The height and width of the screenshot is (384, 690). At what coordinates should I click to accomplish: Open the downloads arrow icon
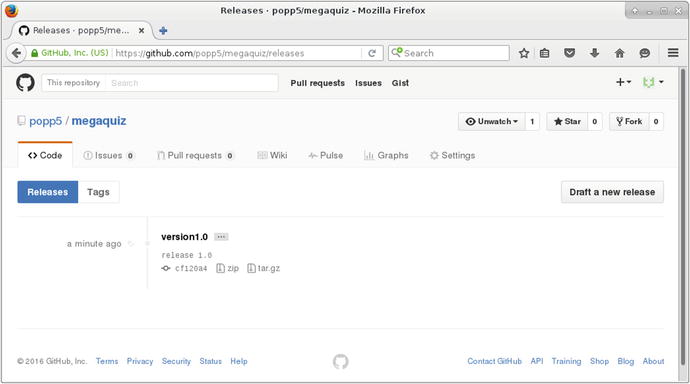coord(594,53)
